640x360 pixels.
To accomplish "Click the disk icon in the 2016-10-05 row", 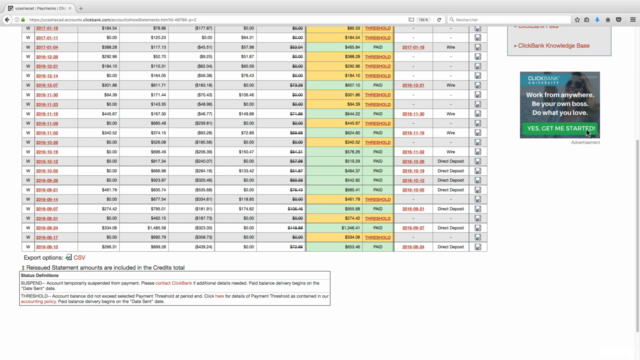I will coord(478,171).
